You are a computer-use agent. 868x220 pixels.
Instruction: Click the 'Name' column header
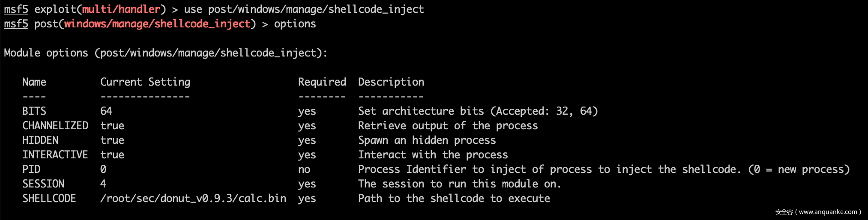[34, 82]
